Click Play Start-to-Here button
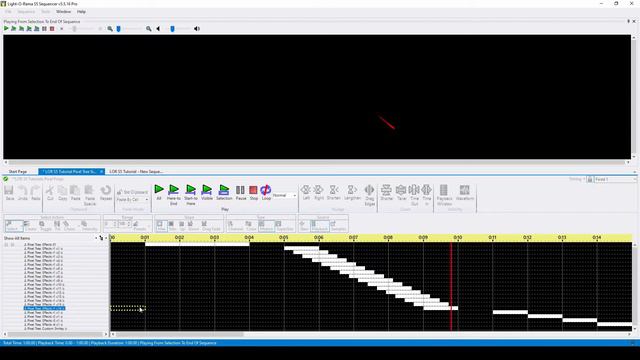 click(x=191, y=194)
